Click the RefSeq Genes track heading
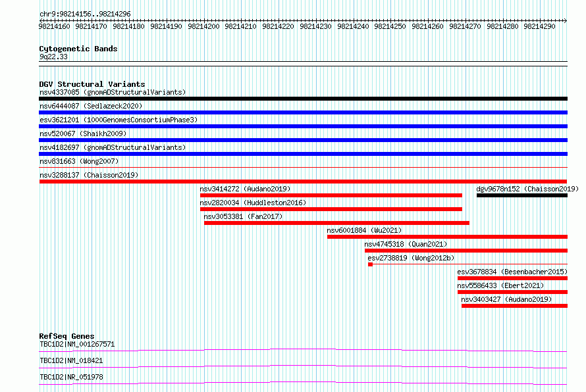Image resolution: width=586 pixels, height=392 pixels. click(67, 336)
